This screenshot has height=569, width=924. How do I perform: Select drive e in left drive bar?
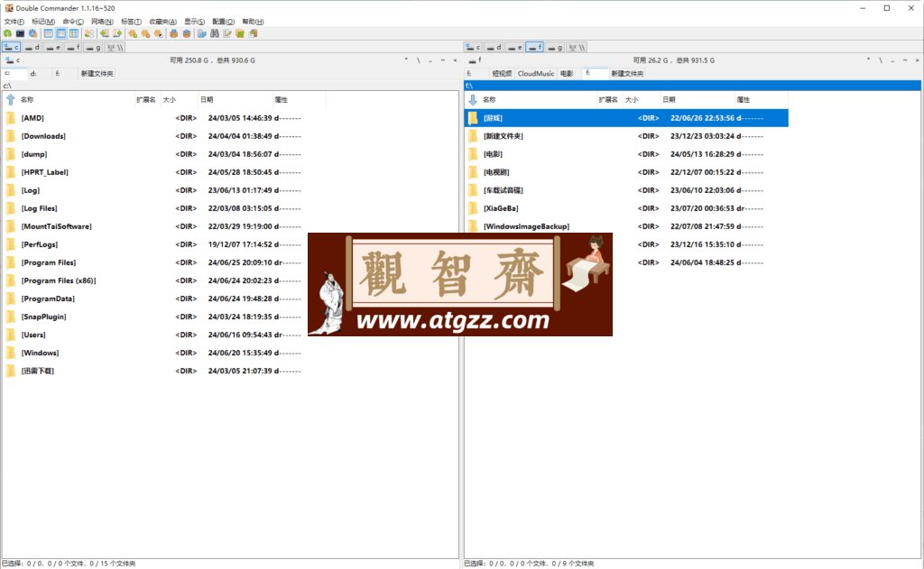coord(53,47)
